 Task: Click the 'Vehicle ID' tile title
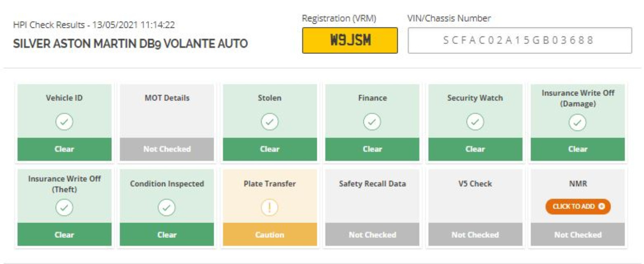(64, 98)
